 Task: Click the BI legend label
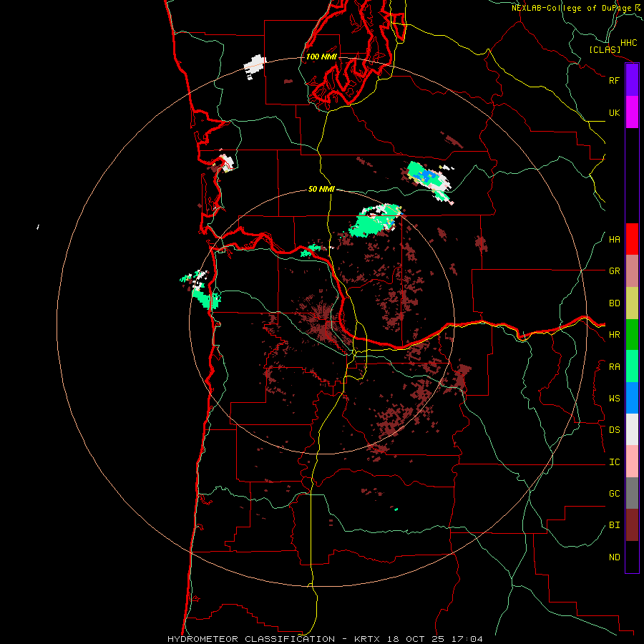pos(614,525)
